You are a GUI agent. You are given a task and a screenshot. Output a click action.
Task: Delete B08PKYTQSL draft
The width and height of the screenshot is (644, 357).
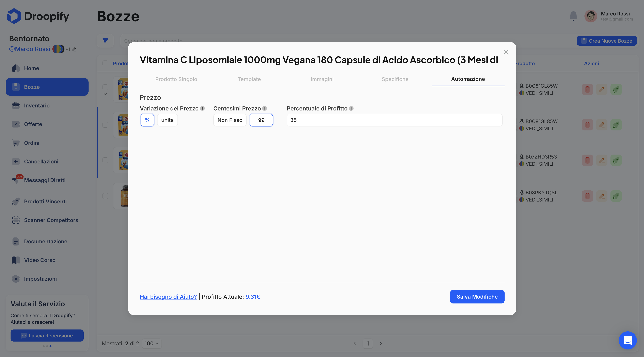587,196
